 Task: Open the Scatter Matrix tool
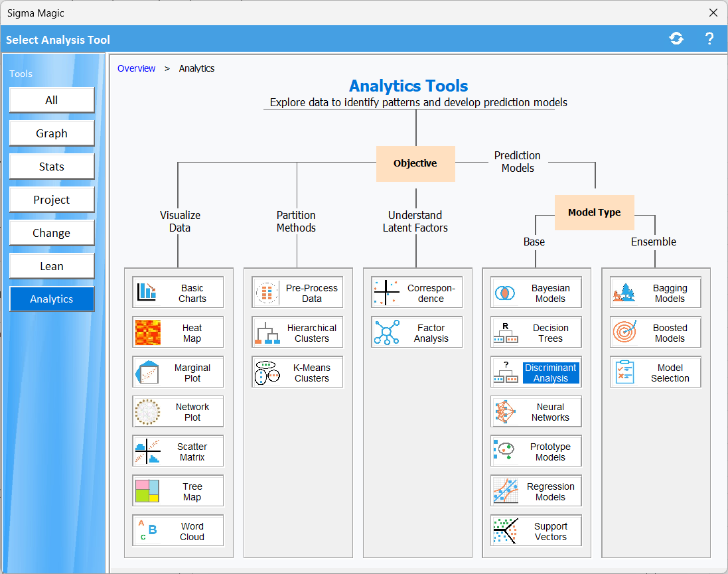click(x=192, y=452)
